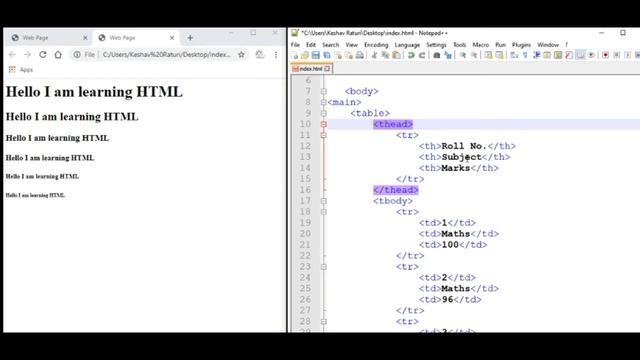Close the index.html tab with red X
This screenshot has width=640, height=360.
[x=327, y=69]
